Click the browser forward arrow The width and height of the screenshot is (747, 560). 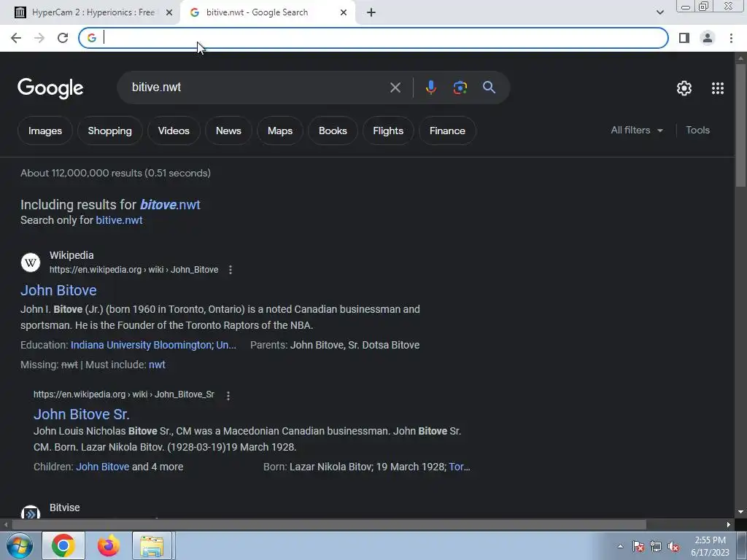point(39,38)
